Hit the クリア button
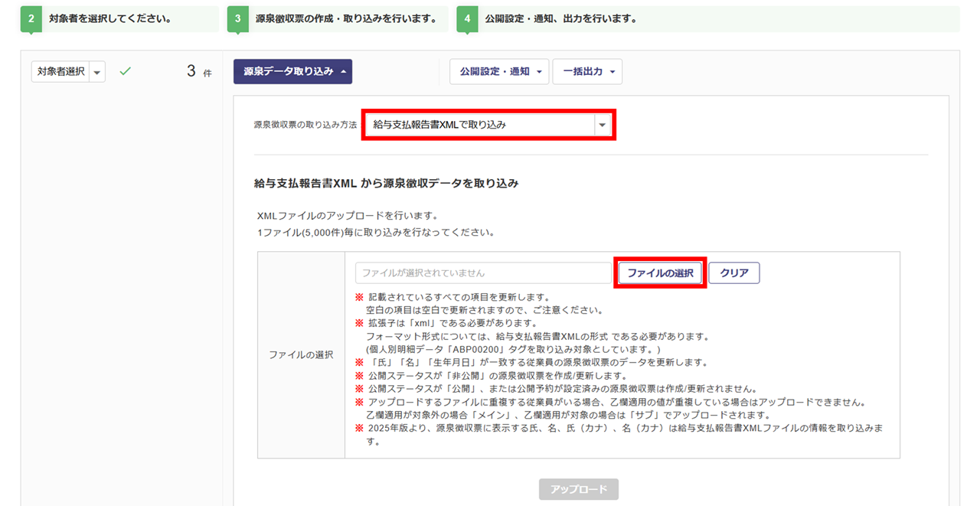The width and height of the screenshot is (980, 506). (x=733, y=273)
